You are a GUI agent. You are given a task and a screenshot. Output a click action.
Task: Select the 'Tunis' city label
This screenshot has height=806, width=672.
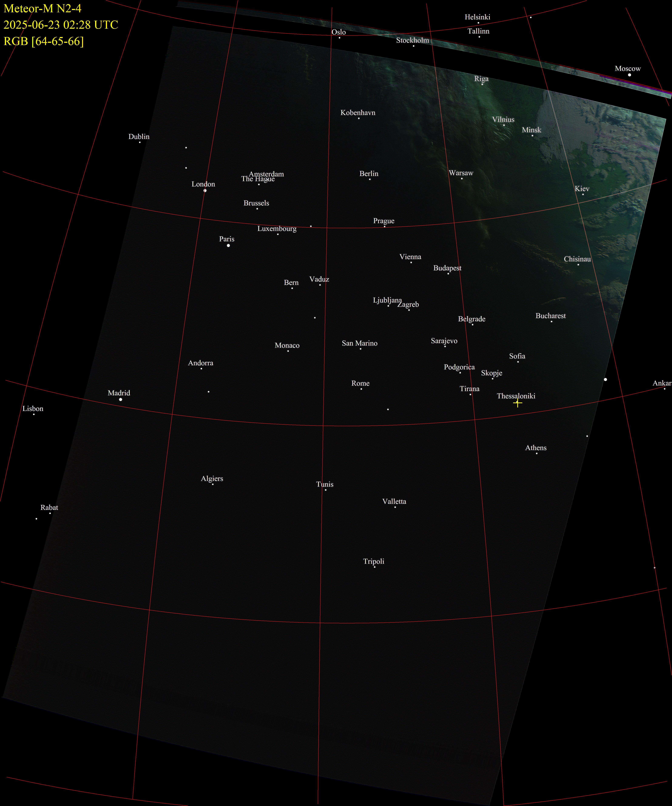(x=324, y=484)
